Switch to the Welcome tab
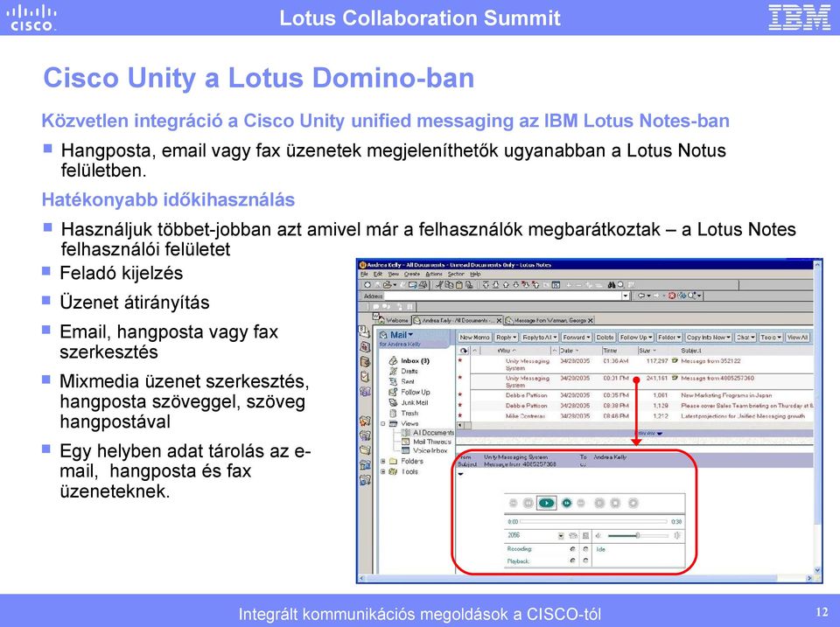Image resolution: width=840 pixels, height=627 pixels. pos(393,320)
